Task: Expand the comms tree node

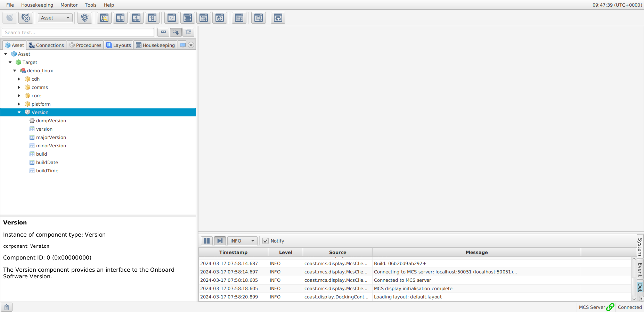Action: tap(19, 87)
